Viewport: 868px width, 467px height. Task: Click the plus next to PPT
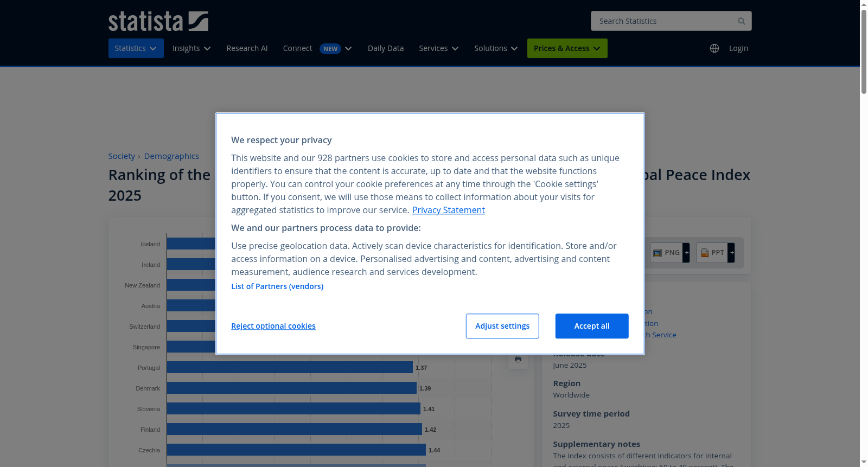point(731,253)
